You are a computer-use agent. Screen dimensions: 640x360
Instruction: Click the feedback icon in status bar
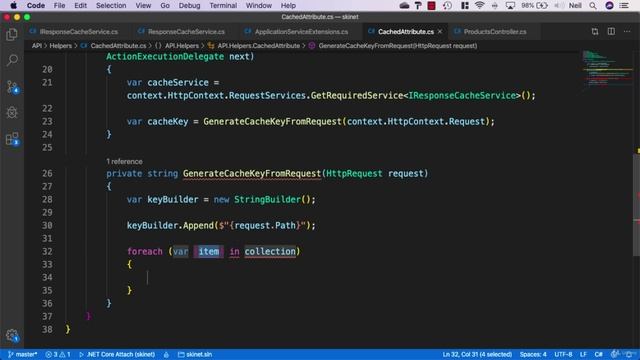[614, 354]
